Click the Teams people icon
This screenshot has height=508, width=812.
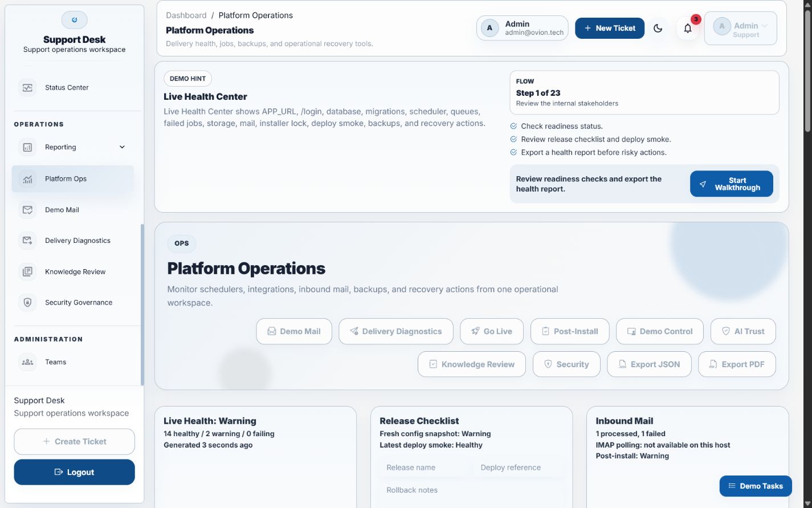pos(27,362)
